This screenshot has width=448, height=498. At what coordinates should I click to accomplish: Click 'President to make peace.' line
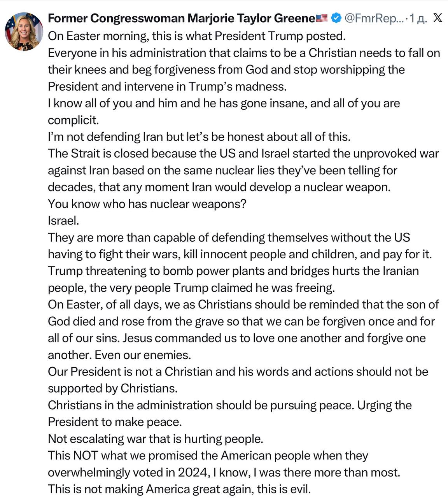point(115,422)
